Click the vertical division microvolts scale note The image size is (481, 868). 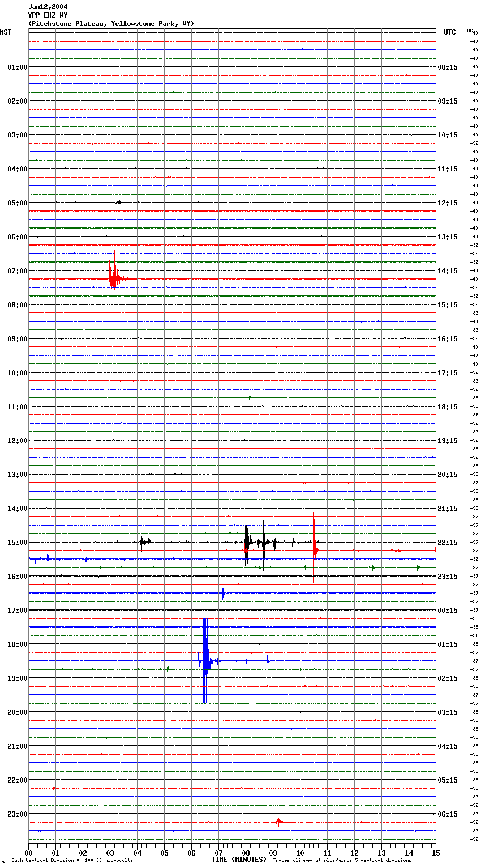(x=72, y=861)
